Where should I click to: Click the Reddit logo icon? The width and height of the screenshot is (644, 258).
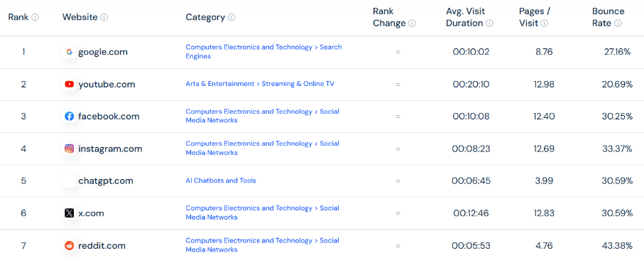[x=70, y=246]
